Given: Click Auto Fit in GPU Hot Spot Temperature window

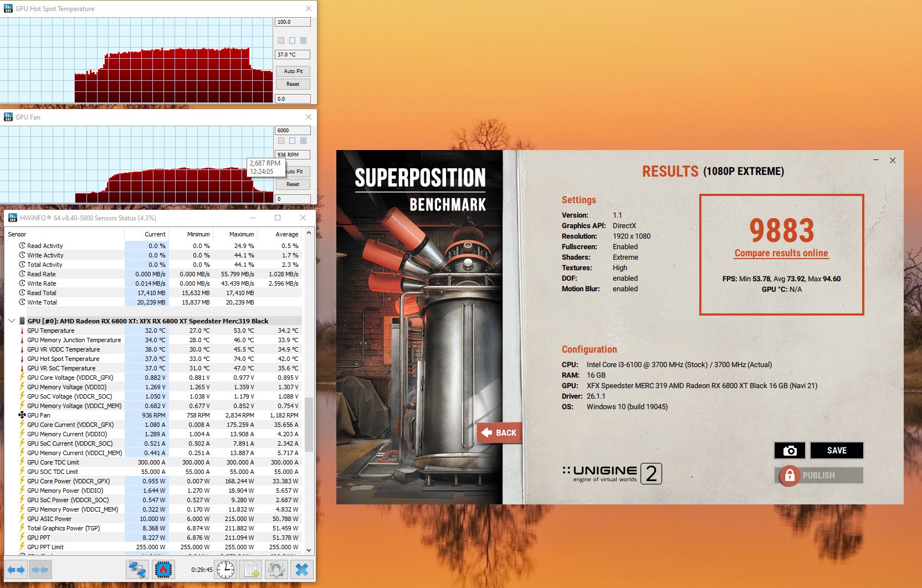Looking at the screenshot, I should 293,71.
